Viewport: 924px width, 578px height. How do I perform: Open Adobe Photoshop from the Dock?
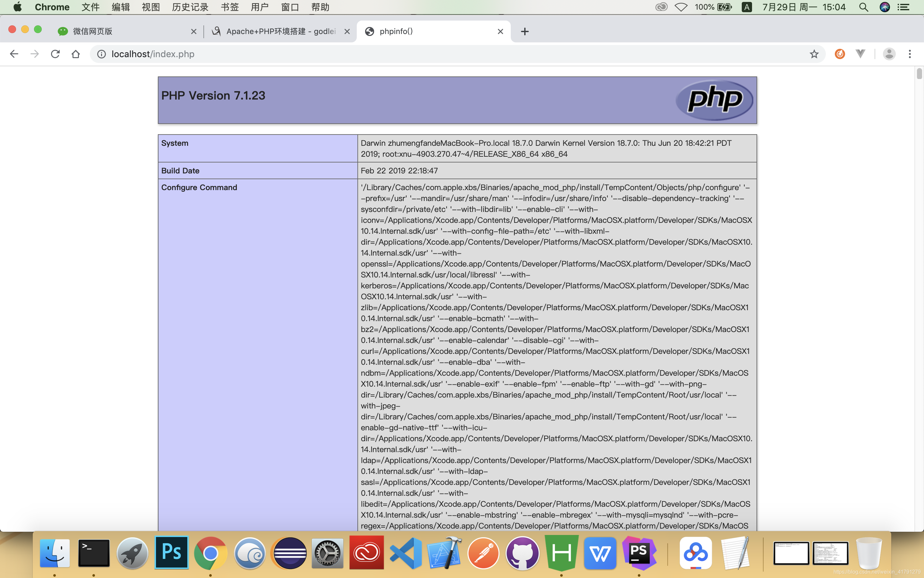pyautogui.click(x=171, y=552)
